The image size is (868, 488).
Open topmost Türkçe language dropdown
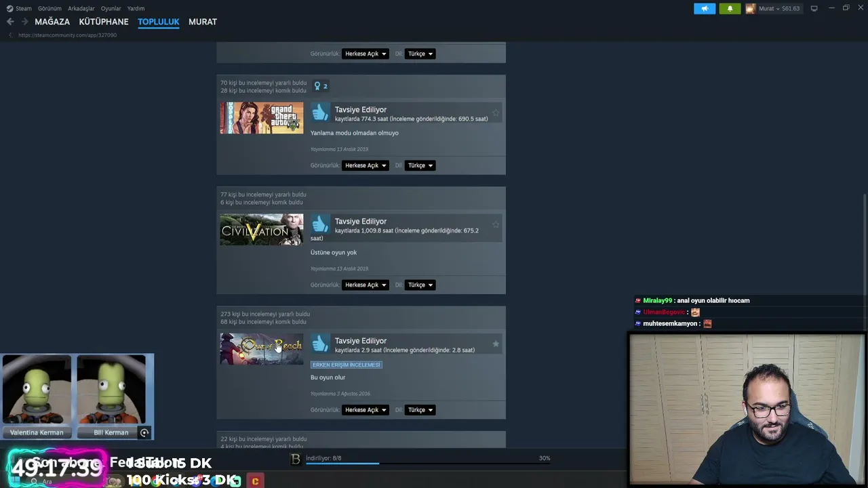pos(420,54)
